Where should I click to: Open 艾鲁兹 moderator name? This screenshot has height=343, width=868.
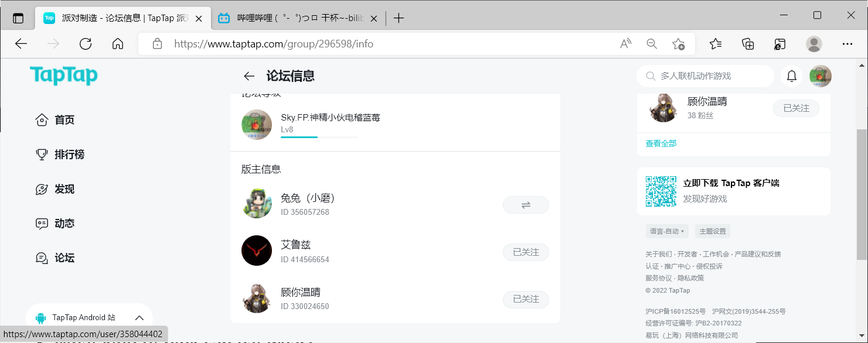(x=296, y=245)
